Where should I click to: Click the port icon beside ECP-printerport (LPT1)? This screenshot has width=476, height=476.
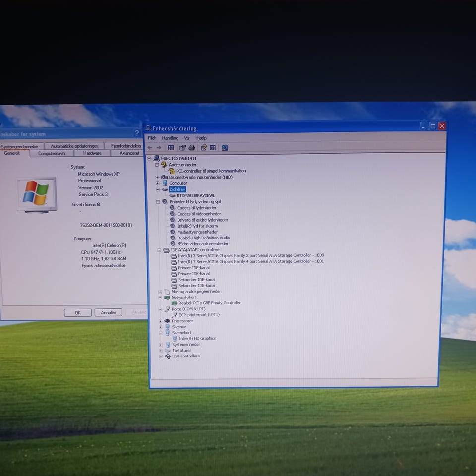tap(174, 315)
